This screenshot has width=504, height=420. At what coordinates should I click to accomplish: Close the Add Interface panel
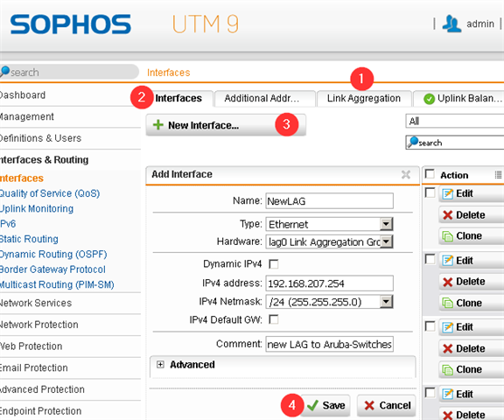[406, 174]
